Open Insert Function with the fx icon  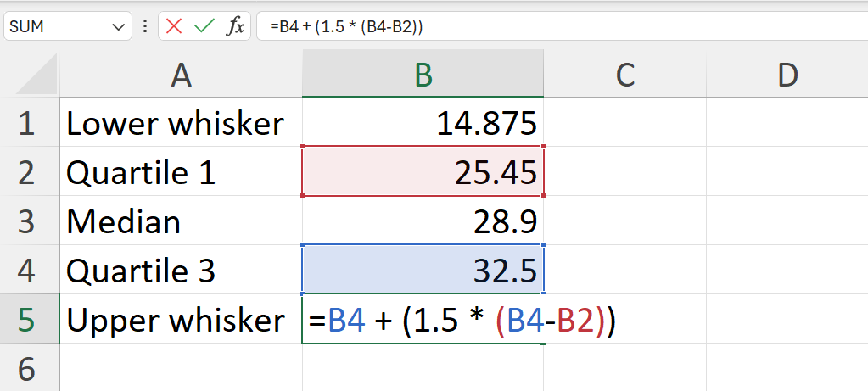(235, 26)
